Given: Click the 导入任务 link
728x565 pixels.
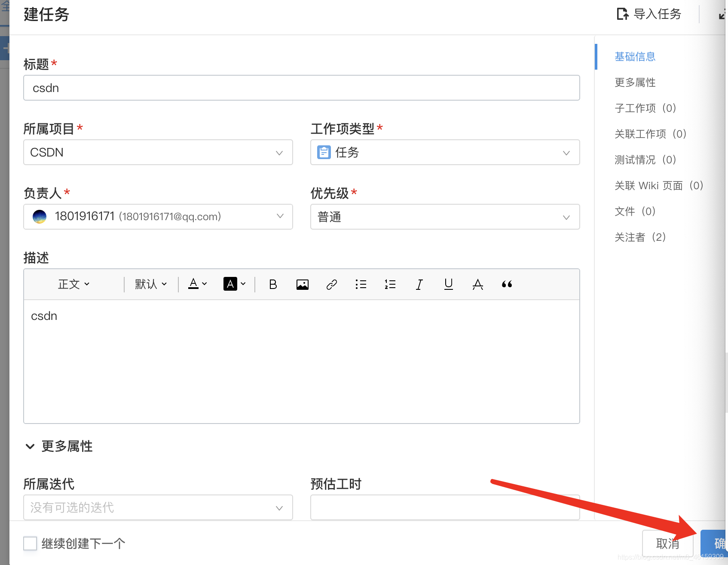Looking at the screenshot, I should 658,14.
